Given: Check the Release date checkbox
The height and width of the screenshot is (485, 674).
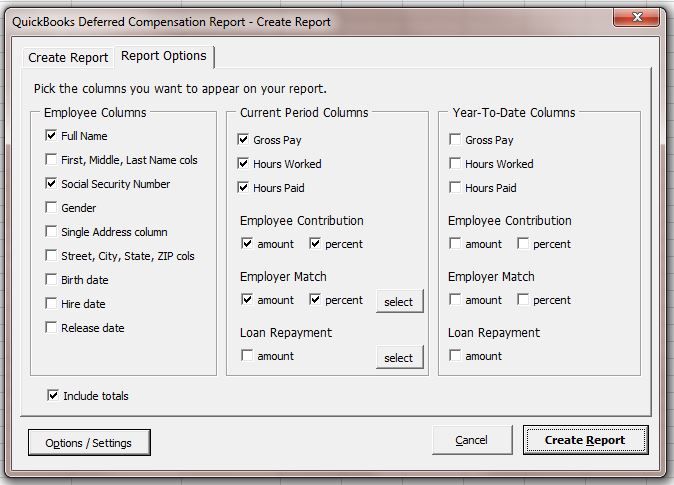Looking at the screenshot, I should [x=51, y=328].
